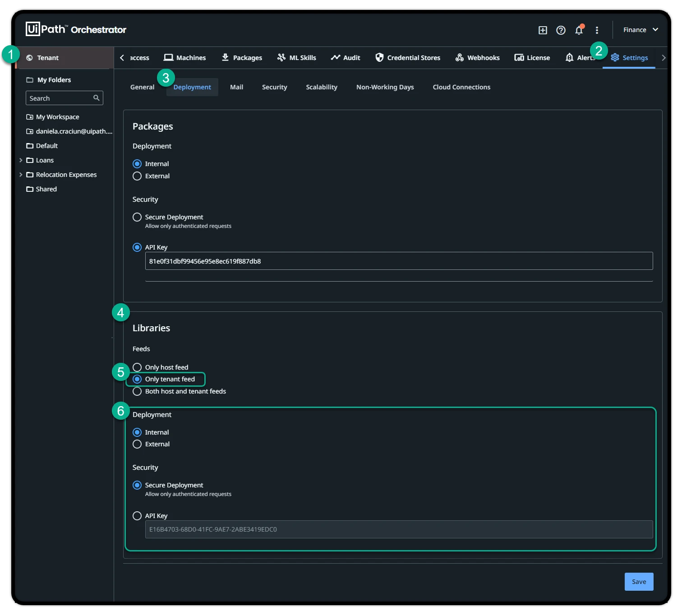Open the Default folder
This screenshot has width=682, height=616.
[47, 146]
